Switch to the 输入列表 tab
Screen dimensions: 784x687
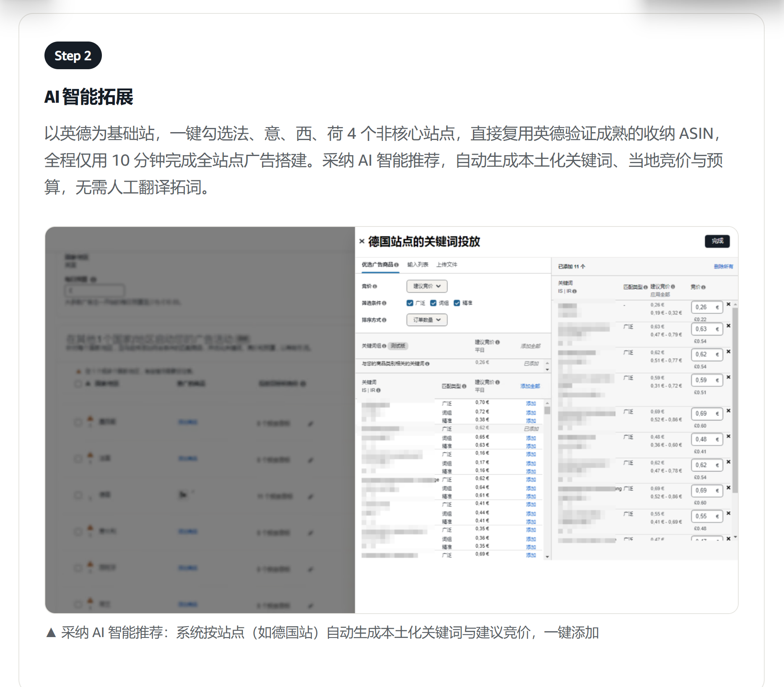pyautogui.click(x=418, y=264)
